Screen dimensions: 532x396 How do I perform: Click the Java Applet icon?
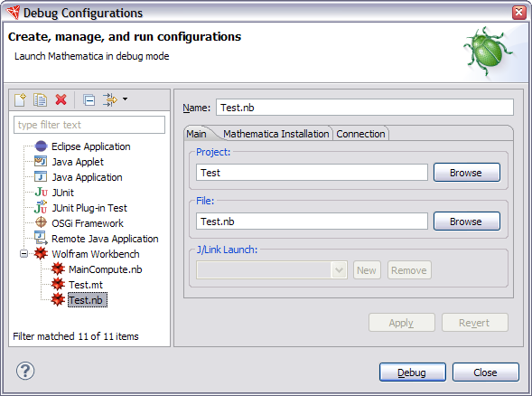(41, 161)
